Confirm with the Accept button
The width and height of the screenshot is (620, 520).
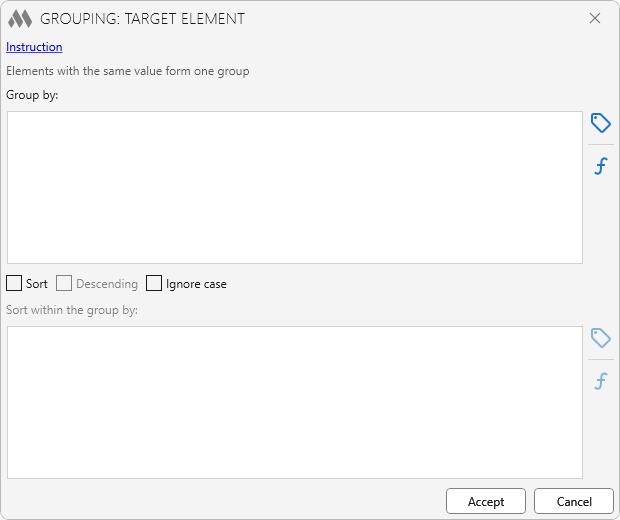[486, 501]
